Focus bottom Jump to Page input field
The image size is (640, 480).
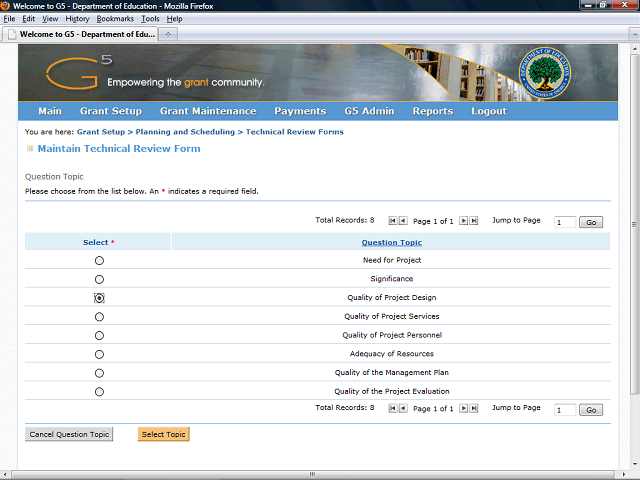[565, 410]
